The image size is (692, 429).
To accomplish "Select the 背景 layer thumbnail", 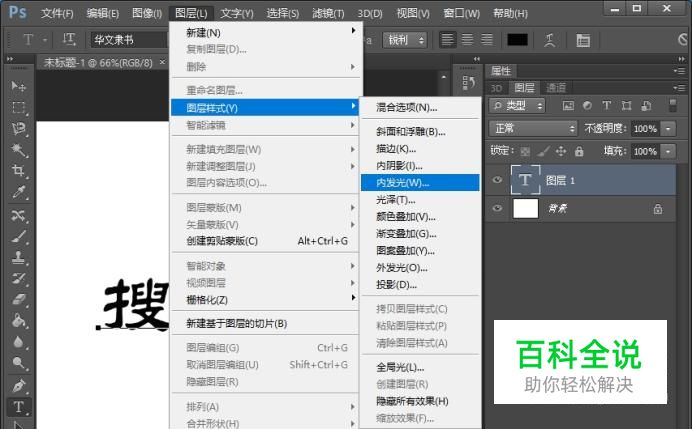I will click(x=525, y=209).
